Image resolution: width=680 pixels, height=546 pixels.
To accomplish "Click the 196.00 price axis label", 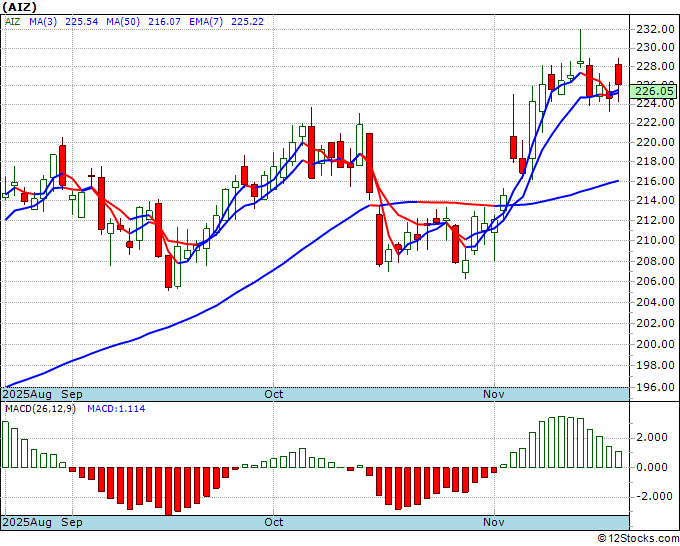I will 655,387.
